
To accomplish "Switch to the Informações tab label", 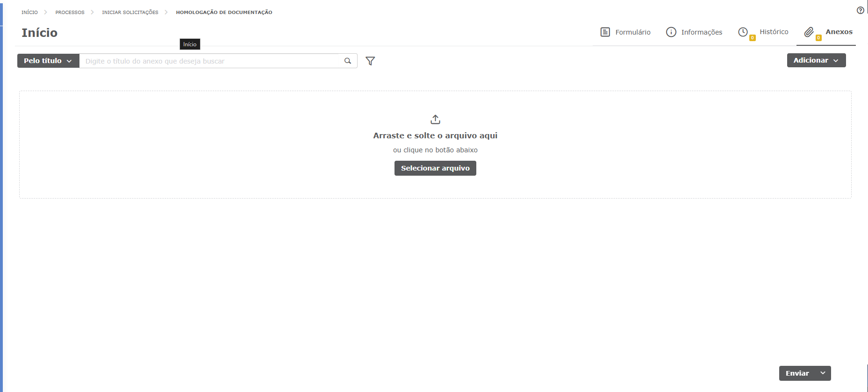I will pos(701,32).
